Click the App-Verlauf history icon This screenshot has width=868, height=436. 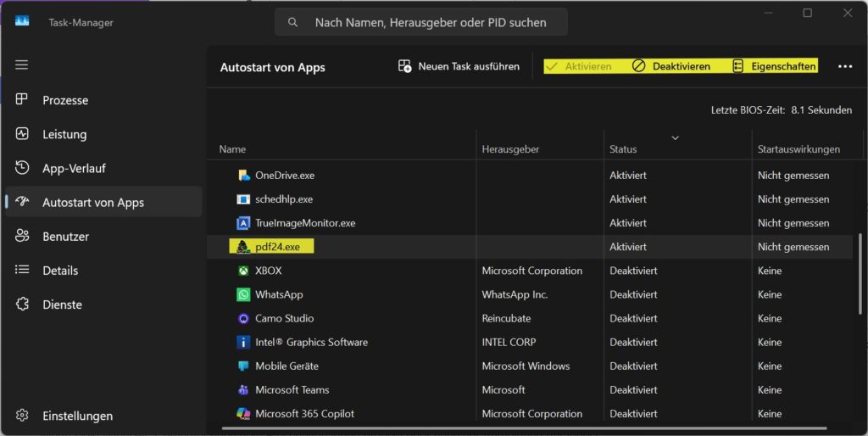[21, 167]
